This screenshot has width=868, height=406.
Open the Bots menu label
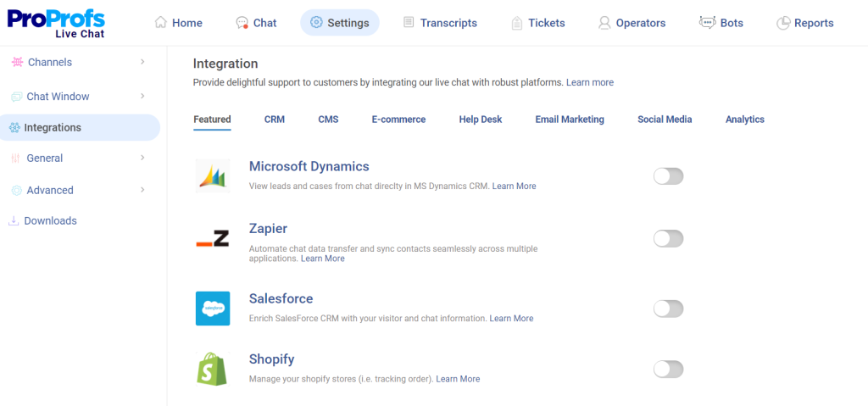click(x=732, y=23)
